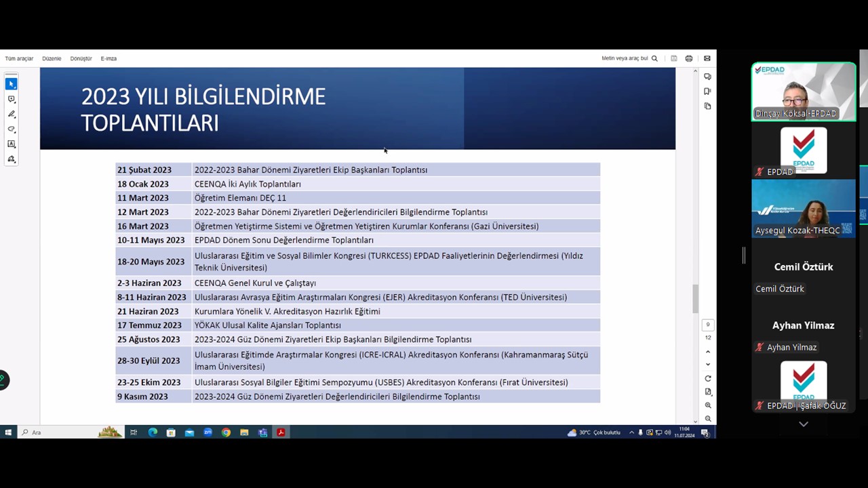Open the Tüm araçlar menu
The height and width of the screenshot is (488, 868).
(19, 59)
